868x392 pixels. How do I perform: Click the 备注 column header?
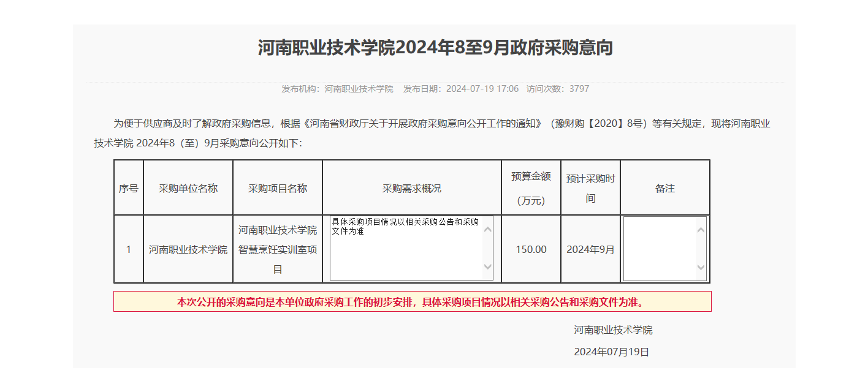665,188
